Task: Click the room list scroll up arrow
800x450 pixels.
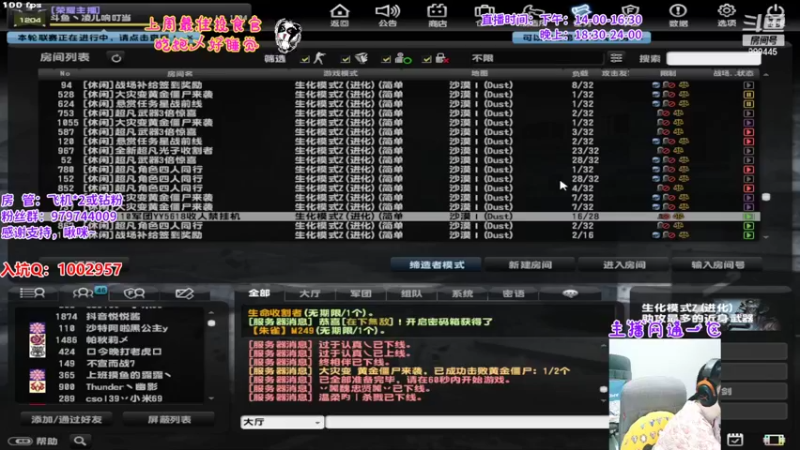Action: click(766, 75)
